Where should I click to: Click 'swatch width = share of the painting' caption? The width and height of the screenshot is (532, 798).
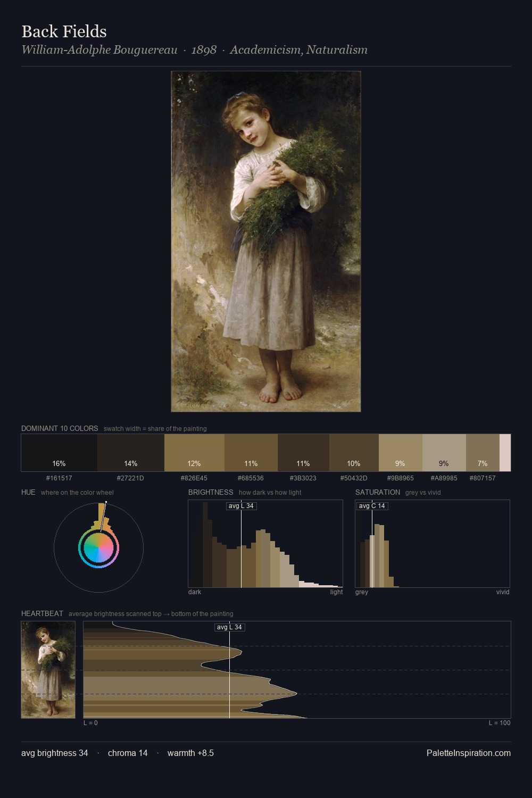(155, 428)
